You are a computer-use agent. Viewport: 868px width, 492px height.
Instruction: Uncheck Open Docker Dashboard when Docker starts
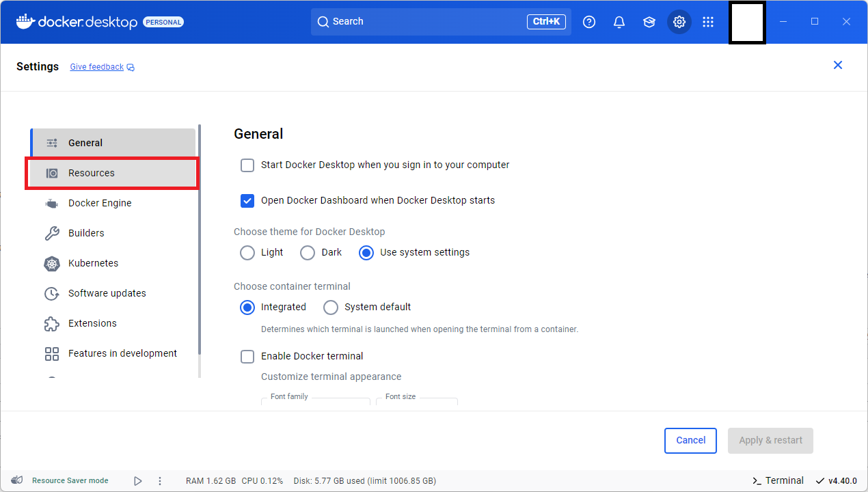(247, 201)
